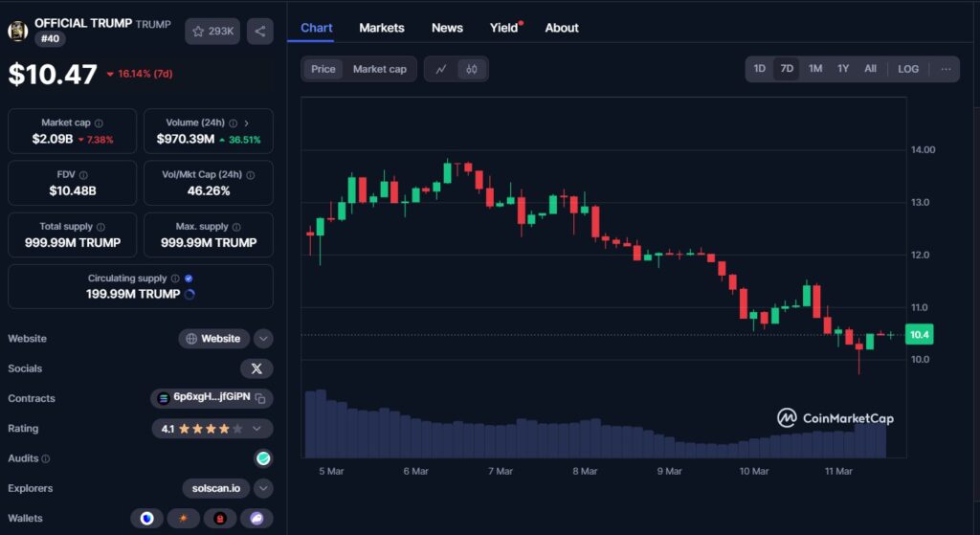This screenshot has width=980, height=535.
Task: Show Market cap info tooltip icon
Action: point(99,123)
